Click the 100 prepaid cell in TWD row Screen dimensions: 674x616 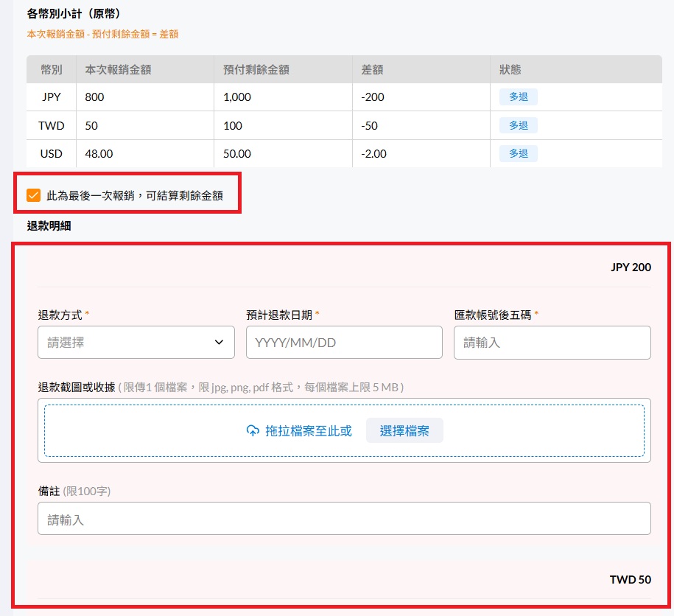click(x=284, y=125)
